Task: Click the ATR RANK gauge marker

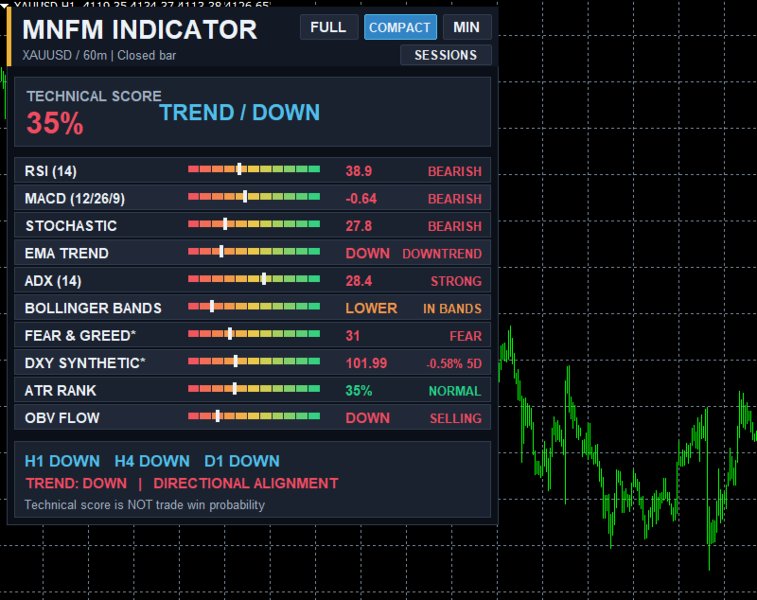Action: coord(234,388)
